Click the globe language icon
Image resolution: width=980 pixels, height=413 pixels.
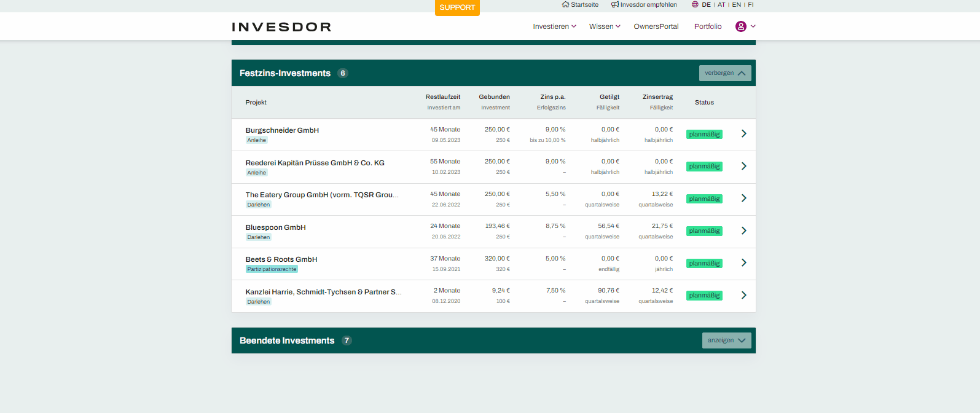[695, 5]
